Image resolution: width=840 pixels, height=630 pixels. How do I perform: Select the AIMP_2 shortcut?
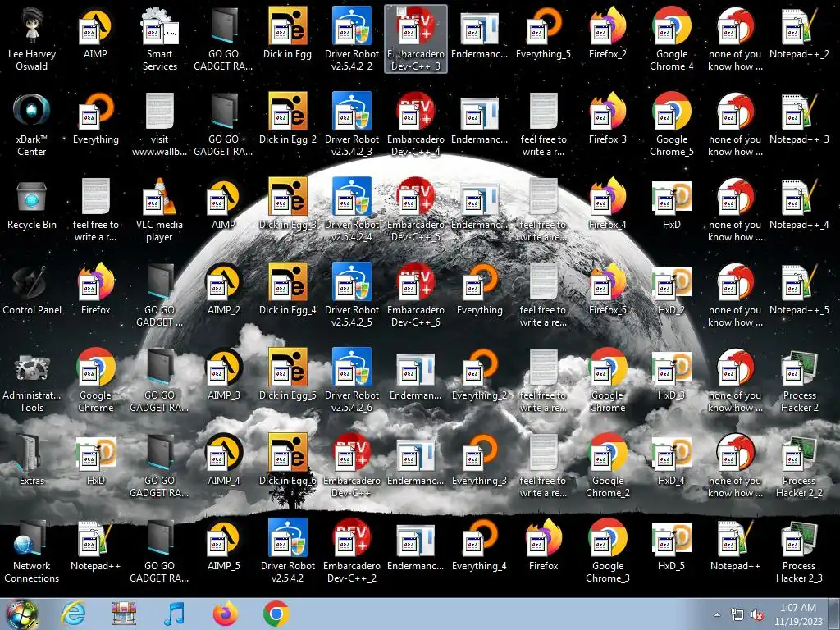pos(224,290)
